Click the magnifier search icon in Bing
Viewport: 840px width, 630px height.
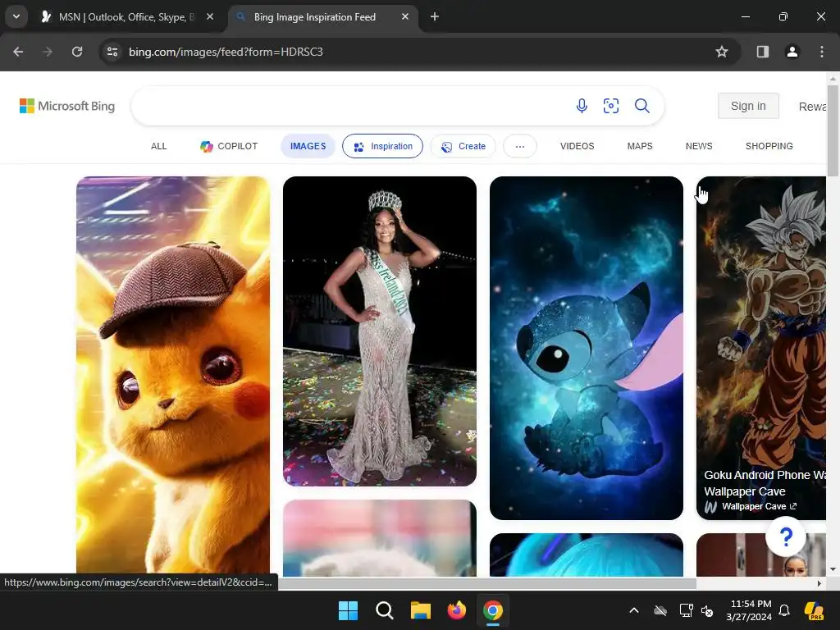click(x=641, y=106)
